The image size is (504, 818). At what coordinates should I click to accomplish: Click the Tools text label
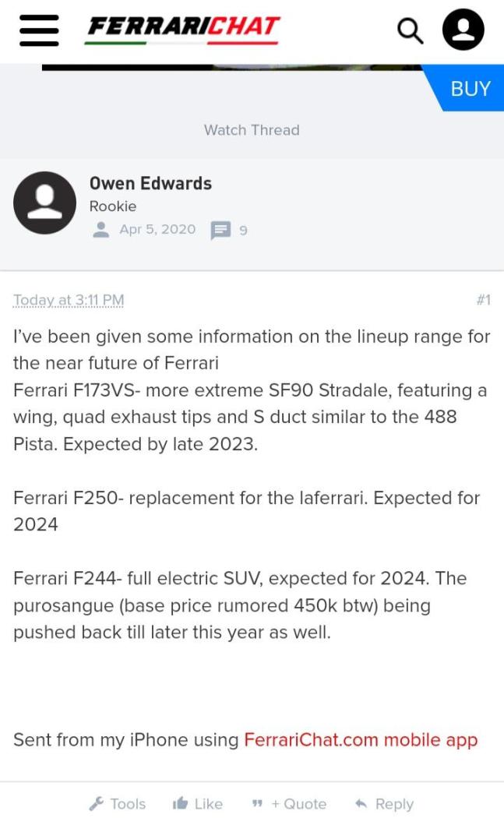click(x=128, y=804)
